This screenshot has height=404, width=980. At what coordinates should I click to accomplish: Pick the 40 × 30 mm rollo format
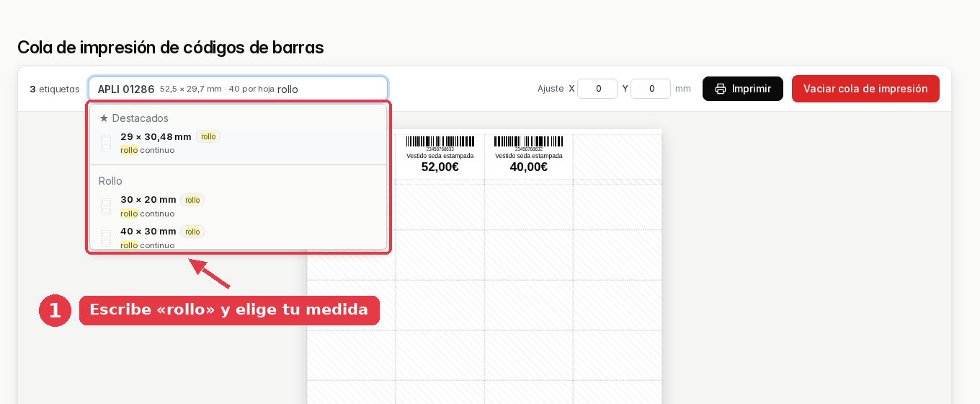point(238,237)
